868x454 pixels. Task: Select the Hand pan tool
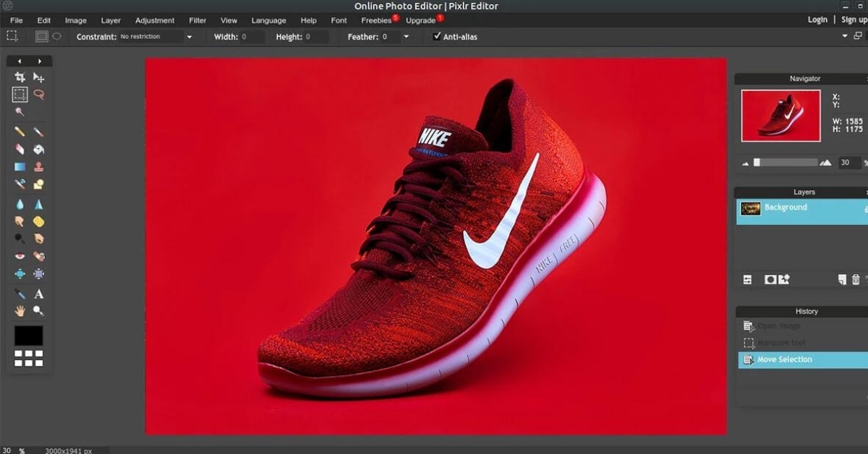[20, 311]
